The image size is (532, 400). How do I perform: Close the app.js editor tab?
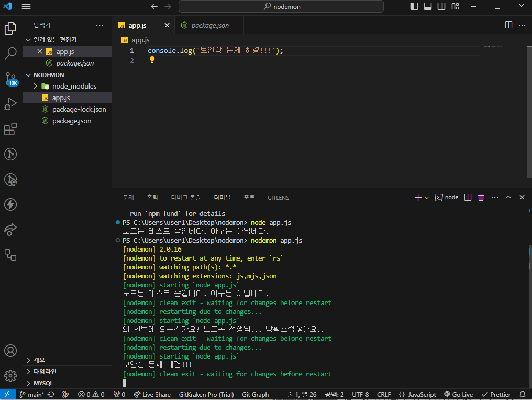(x=167, y=26)
